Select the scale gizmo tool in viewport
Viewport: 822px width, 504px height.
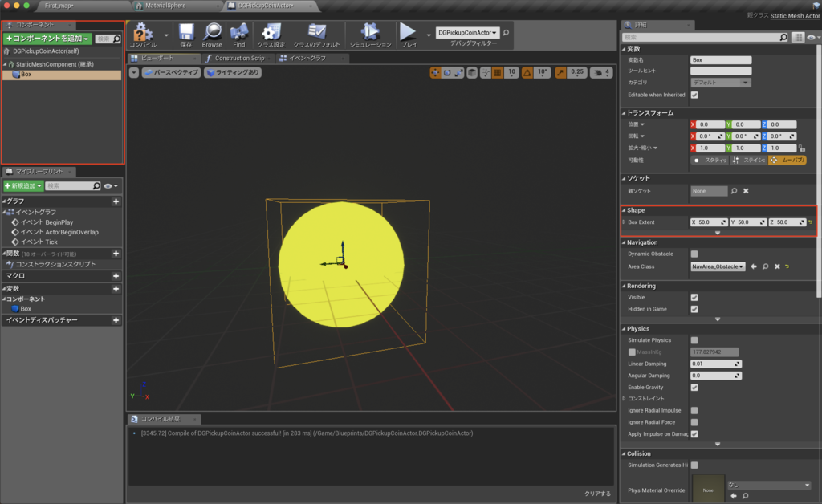click(x=458, y=73)
